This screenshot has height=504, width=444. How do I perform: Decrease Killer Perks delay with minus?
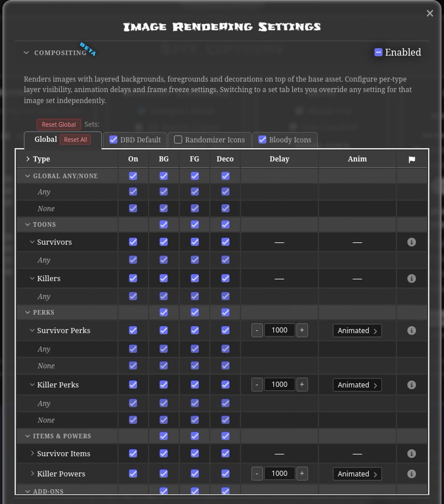pos(257,385)
